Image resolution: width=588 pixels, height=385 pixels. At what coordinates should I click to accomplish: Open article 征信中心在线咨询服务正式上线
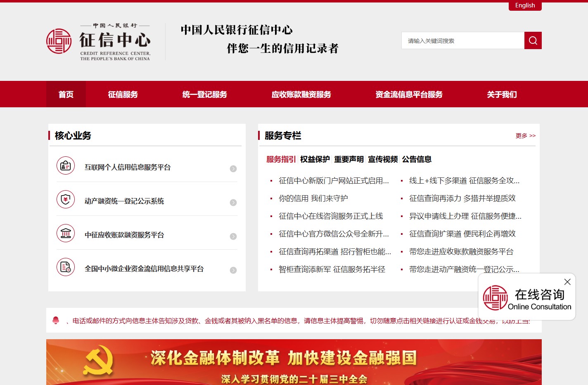click(331, 216)
